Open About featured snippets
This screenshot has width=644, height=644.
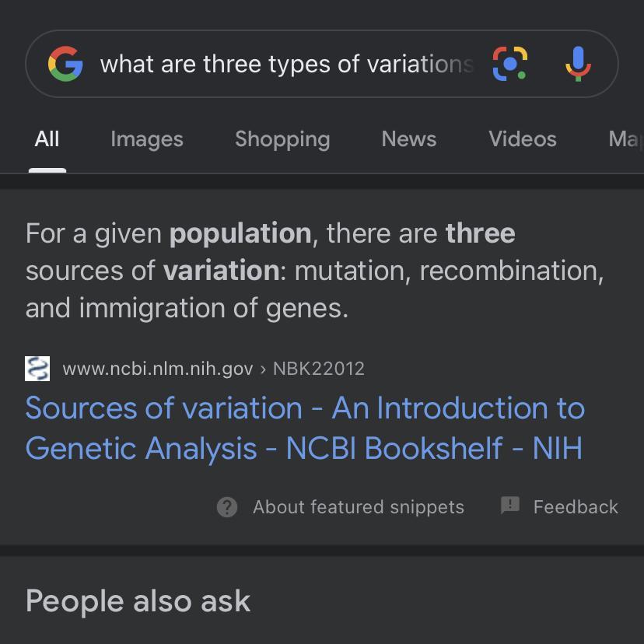coord(358,507)
